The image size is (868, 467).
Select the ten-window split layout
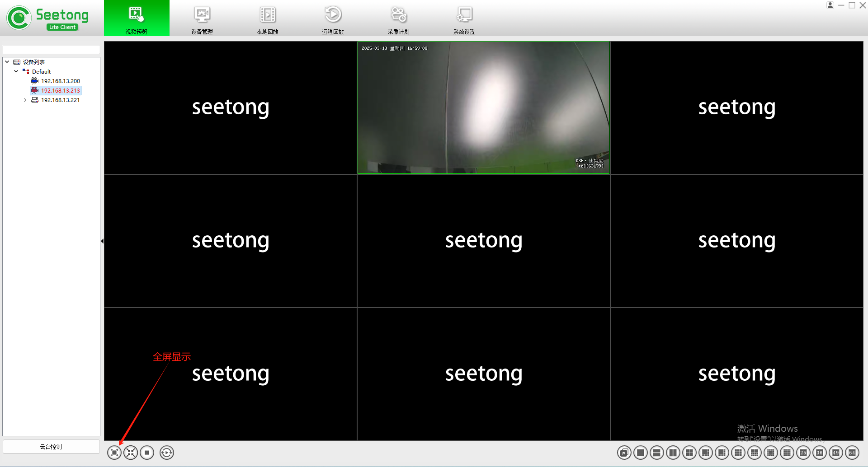point(755,453)
